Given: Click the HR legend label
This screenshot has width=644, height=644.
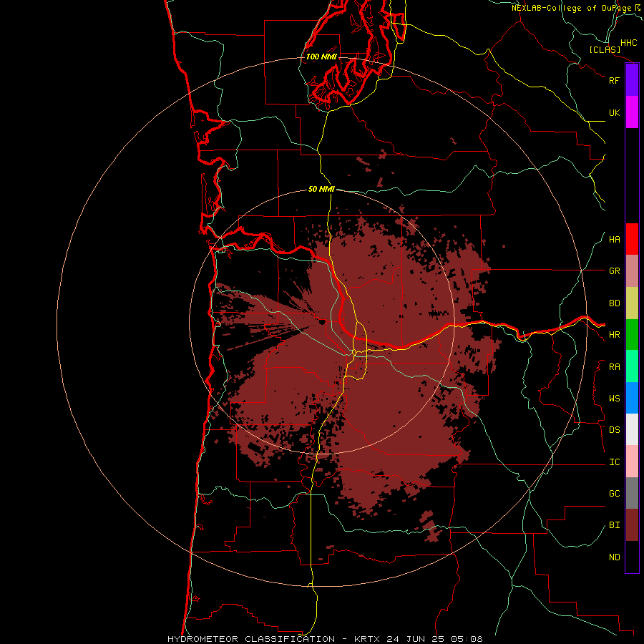Looking at the screenshot, I should click(x=614, y=335).
